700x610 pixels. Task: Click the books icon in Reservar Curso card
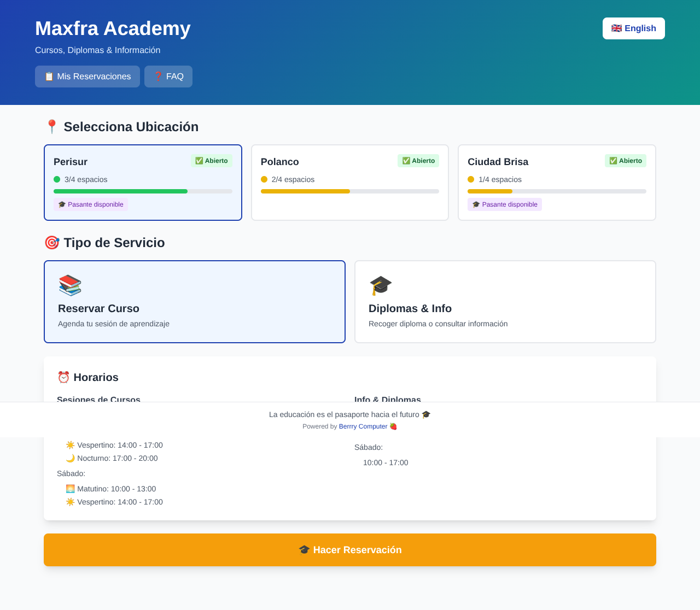click(70, 285)
